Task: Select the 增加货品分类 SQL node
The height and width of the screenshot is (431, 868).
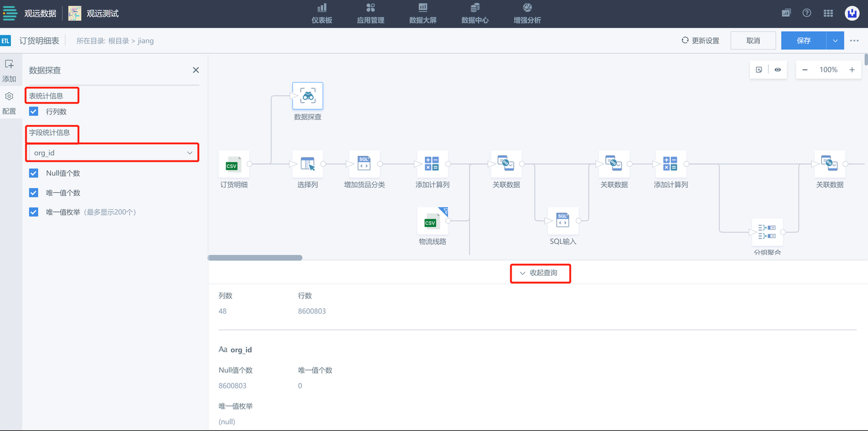Action: pyautogui.click(x=364, y=165)
